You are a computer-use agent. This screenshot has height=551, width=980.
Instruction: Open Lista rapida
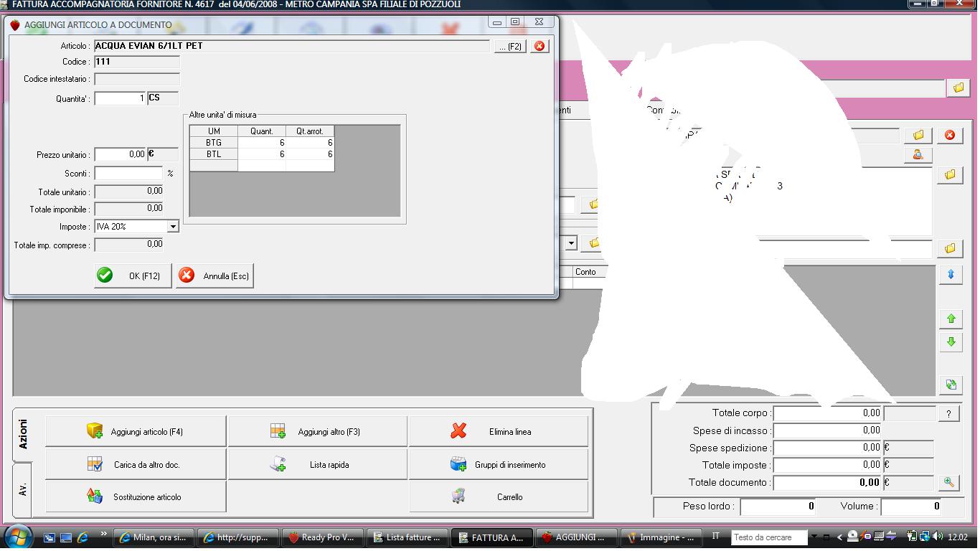point(317,464)
